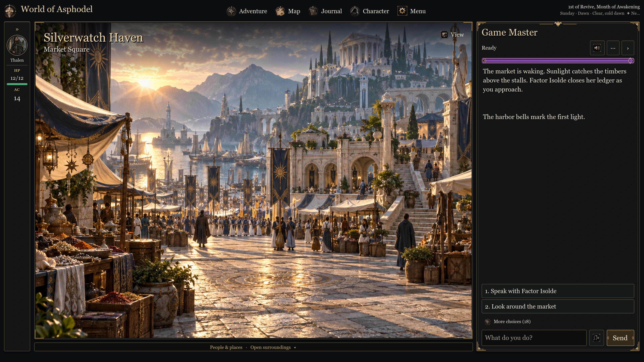Send the action message
This screenshot has width=644, height=362.
coord(620,338)
